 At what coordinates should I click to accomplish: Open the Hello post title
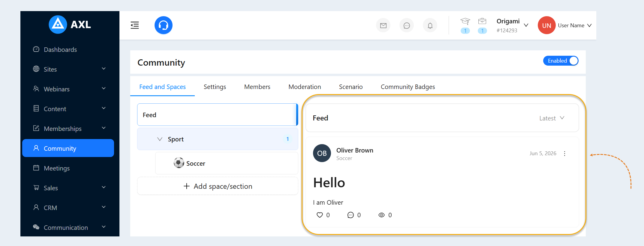click(329, 182)
